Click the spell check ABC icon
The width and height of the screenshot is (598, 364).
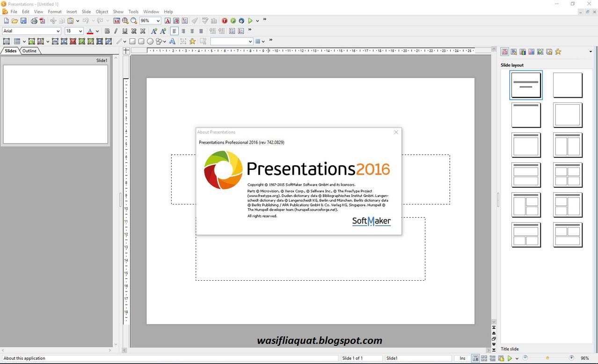click(x=205, y=21)
